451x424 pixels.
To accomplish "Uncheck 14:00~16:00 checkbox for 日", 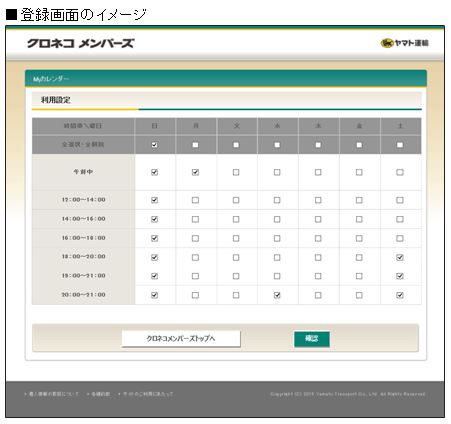I will tap(154, 219).
